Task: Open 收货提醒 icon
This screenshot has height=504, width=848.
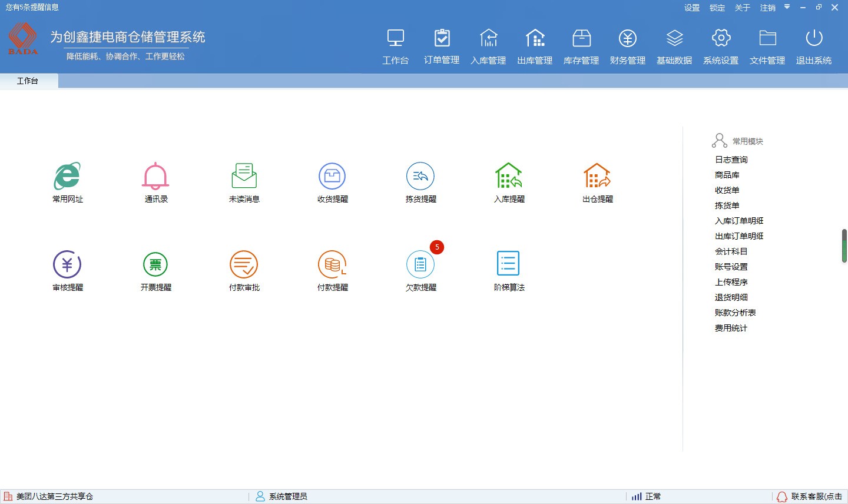Action: pos(332,175)
